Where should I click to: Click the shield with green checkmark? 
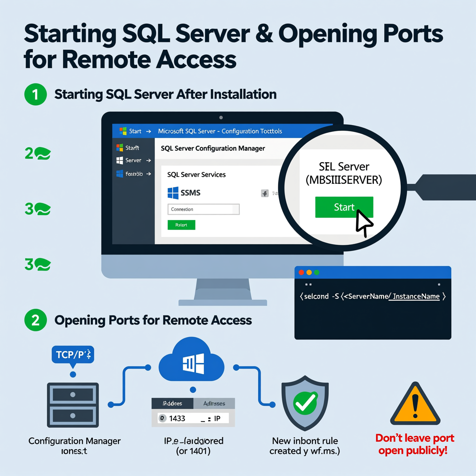click(305, 403)
